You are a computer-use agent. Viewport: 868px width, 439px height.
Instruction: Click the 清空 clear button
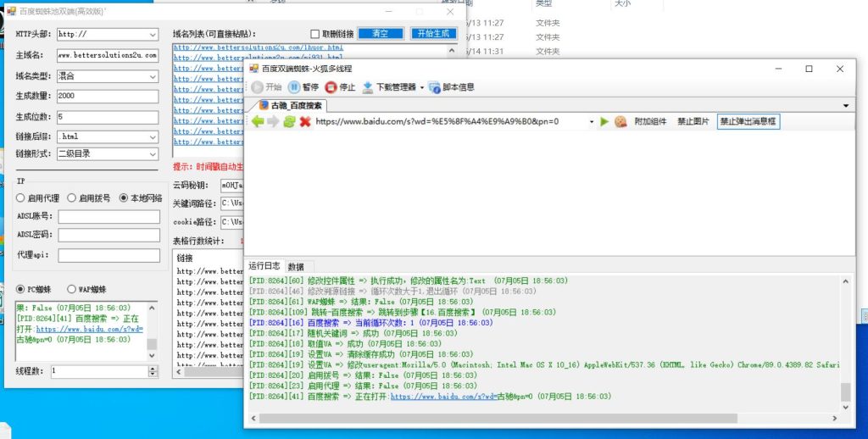[381, 33]
